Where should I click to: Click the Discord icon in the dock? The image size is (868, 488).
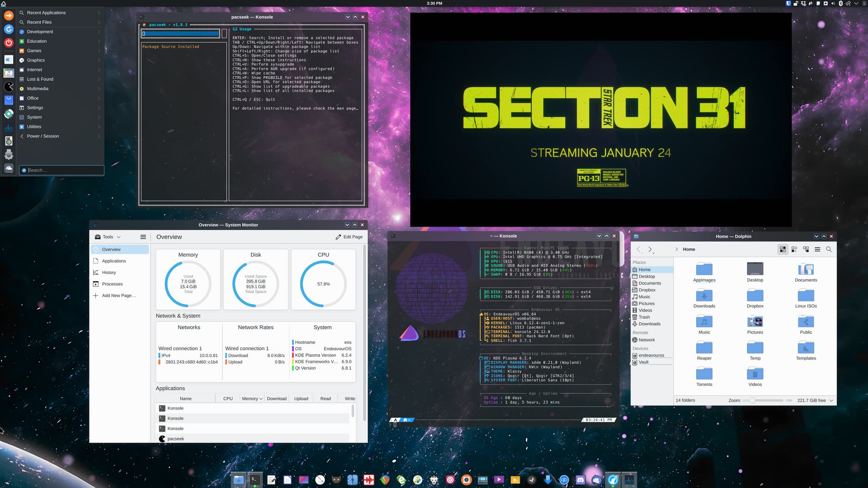(580, 479)
